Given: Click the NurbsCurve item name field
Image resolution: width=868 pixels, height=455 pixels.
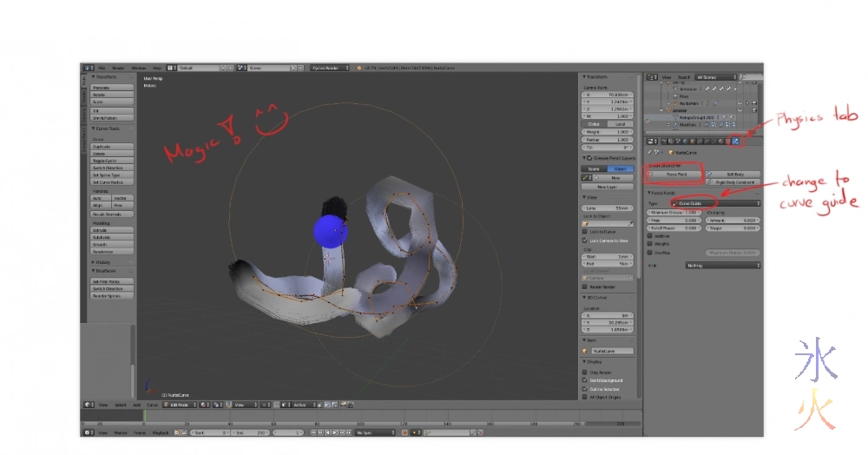Looking at the screenshot, I should click(x=610, y=351).
